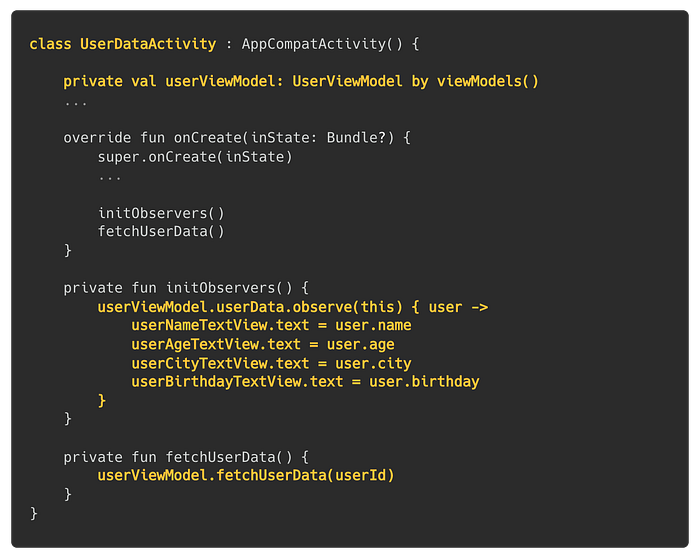Click the "private fun initObservers()" definition
700x558 pixels.
186,288
